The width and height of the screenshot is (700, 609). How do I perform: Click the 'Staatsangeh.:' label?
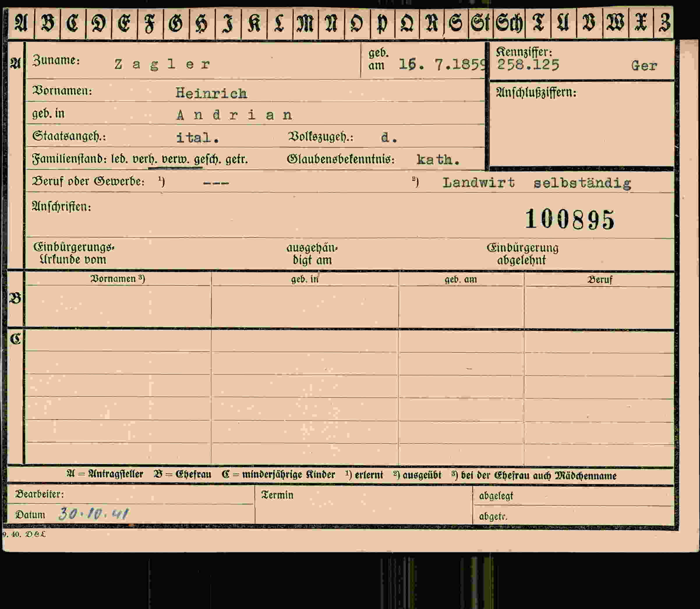tap(69, 136)
